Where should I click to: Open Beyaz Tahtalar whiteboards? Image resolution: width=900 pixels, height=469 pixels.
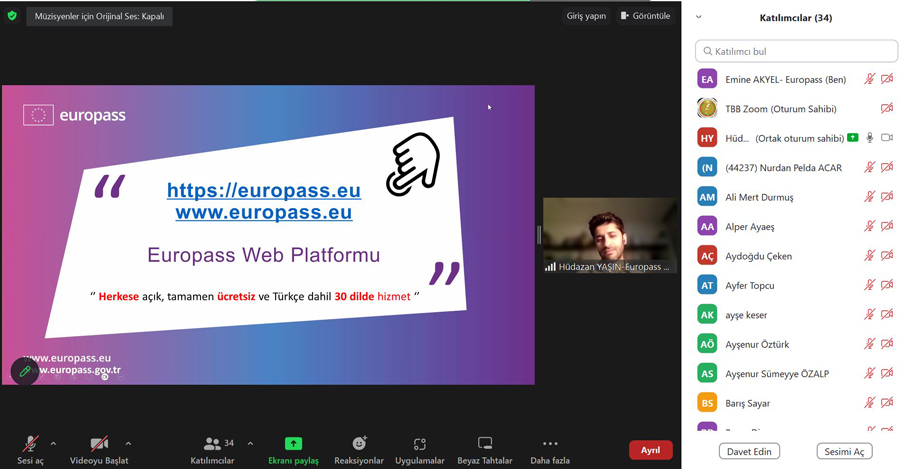485,449
